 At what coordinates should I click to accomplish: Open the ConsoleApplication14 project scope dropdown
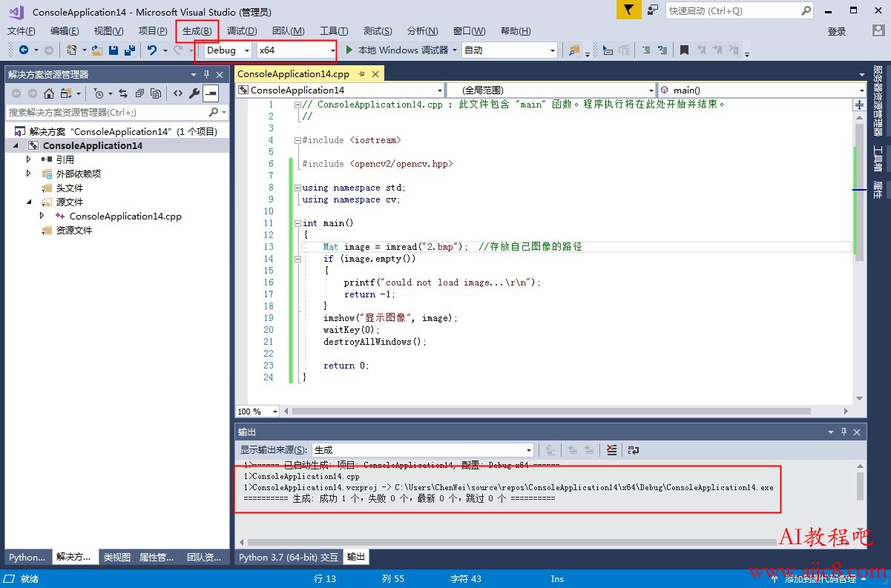point(341,90)
